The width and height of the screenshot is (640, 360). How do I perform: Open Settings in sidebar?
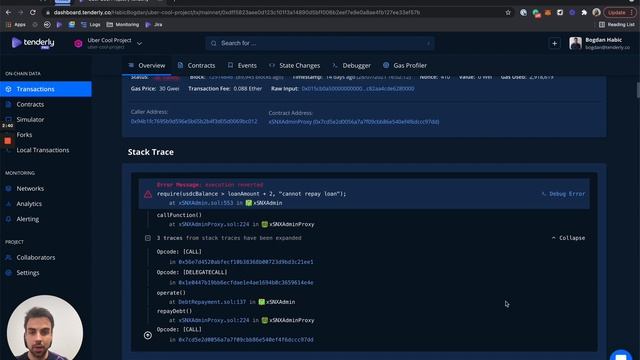[x=28, y=273]
